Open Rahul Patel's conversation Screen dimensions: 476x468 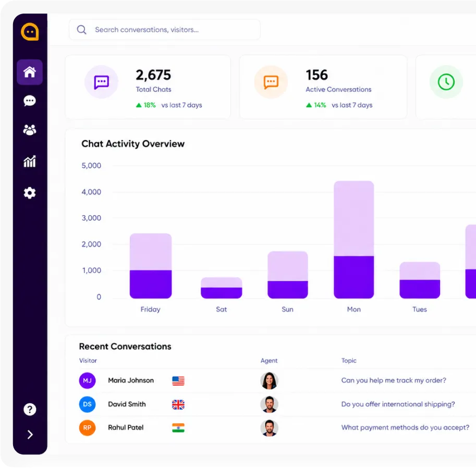126,428
